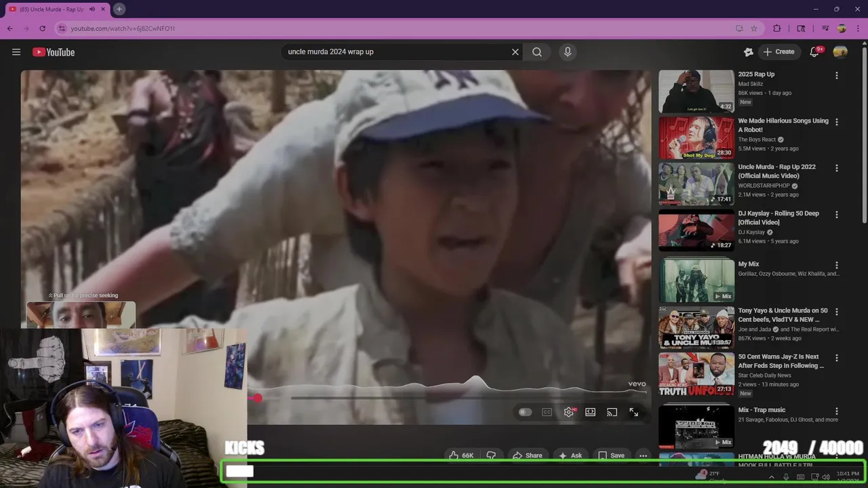Open options for We Made Hilarious Songs video

[836, 122]
